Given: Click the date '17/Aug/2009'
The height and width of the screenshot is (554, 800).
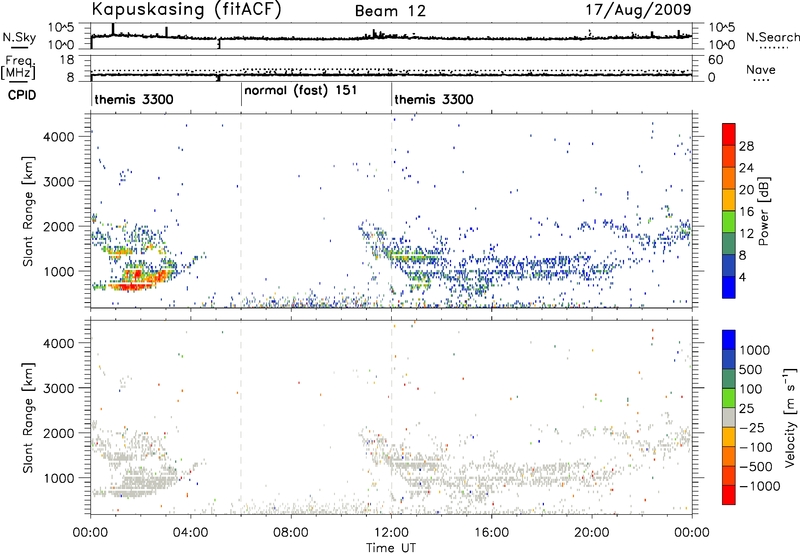Looking at the screenshot, I should tap(638, 10).
